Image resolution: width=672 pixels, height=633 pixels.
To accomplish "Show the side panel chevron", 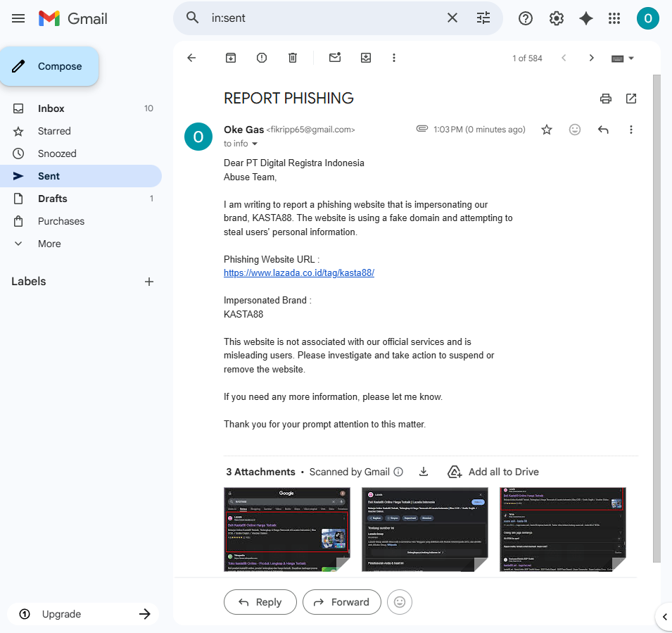I will (x=664, y=617).
